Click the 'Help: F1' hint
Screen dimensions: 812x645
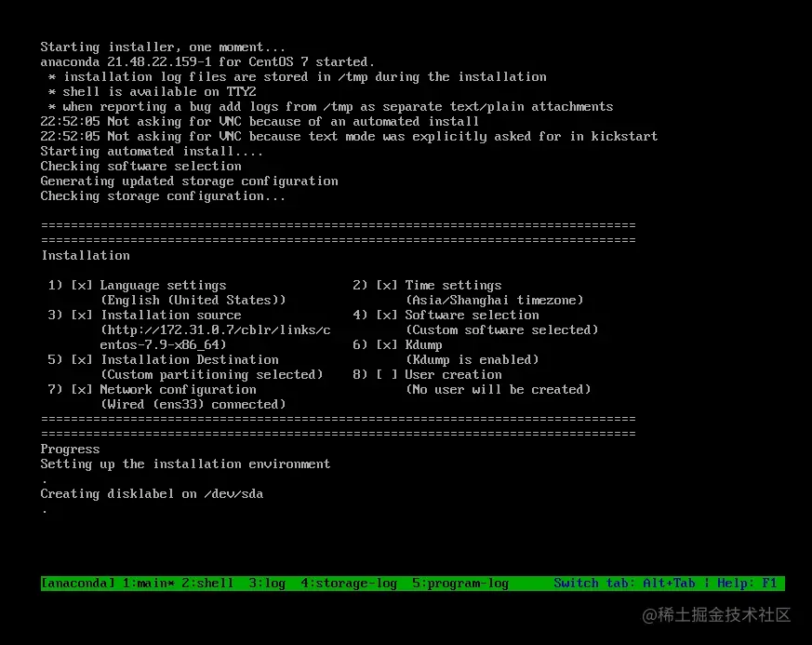point(747,583)
